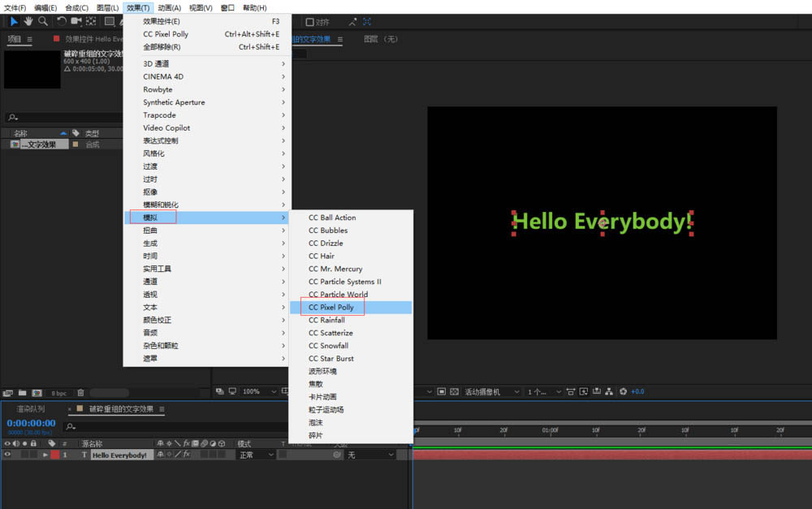
Task: Click the 0:00:00:00 current time field
Action: coord(32,423)
